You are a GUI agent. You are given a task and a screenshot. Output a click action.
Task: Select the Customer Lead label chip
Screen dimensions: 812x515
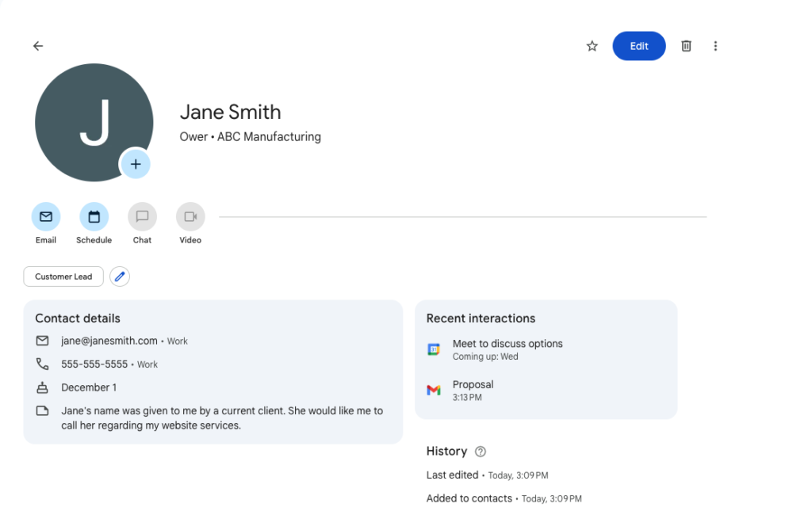(x=63, y=276)
